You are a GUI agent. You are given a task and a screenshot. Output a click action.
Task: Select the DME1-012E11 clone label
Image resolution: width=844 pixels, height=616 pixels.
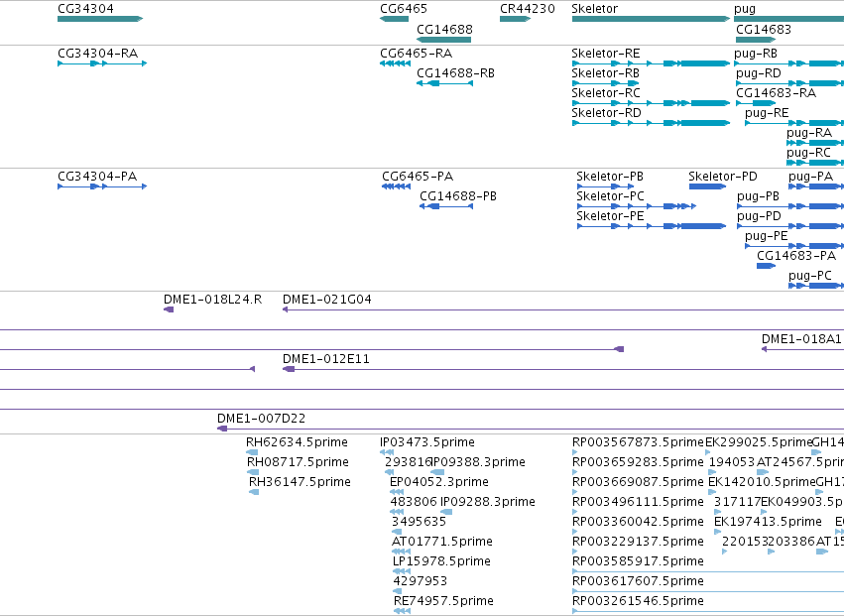coord(326,359)
